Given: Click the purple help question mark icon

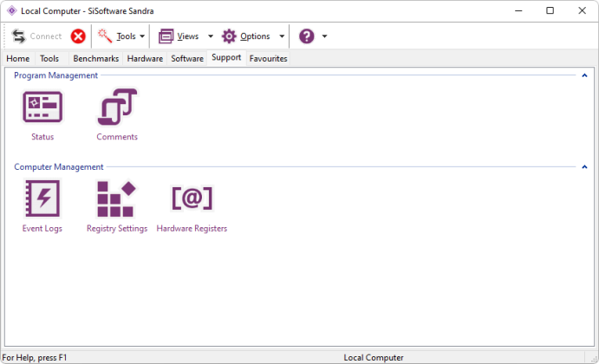Looking at the screenshot, I should [x=306, y=36].
